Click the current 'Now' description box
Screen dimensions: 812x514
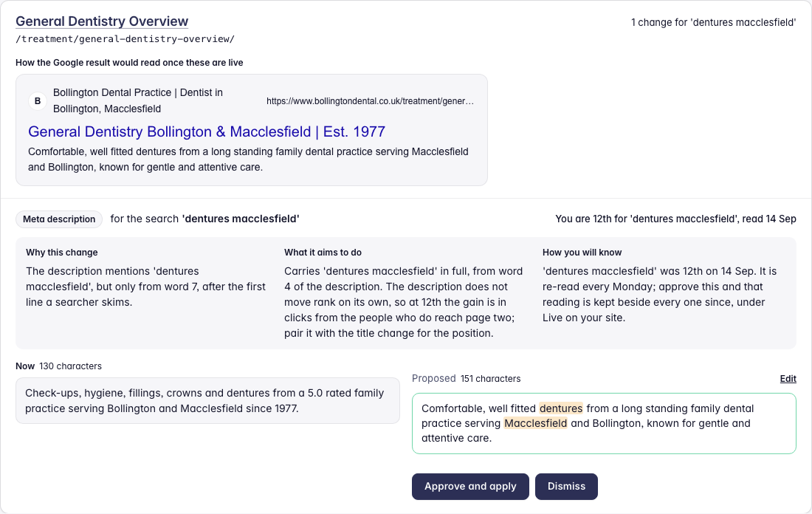click(x=207, y=400)
